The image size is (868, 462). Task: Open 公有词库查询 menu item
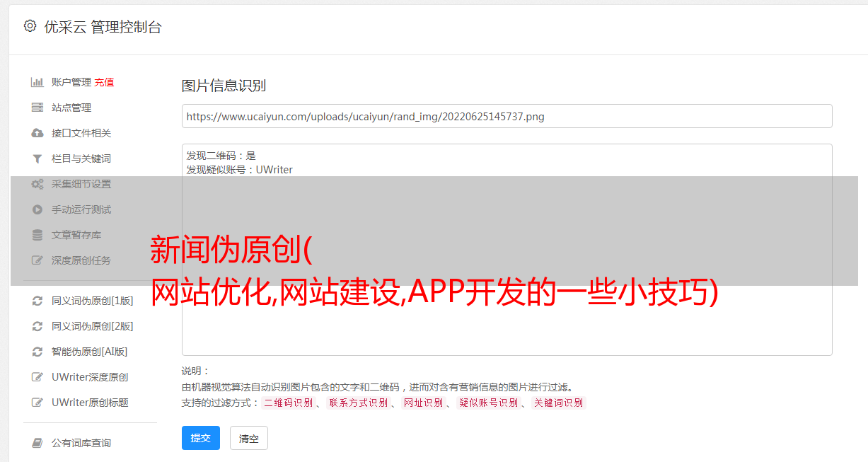[x=81, y=443]
